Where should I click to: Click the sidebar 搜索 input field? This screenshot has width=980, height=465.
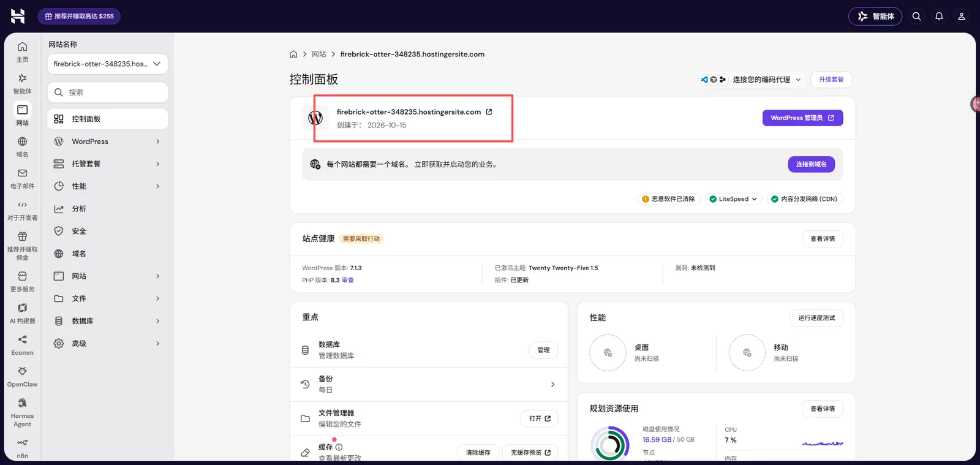(x=107, y=93)
